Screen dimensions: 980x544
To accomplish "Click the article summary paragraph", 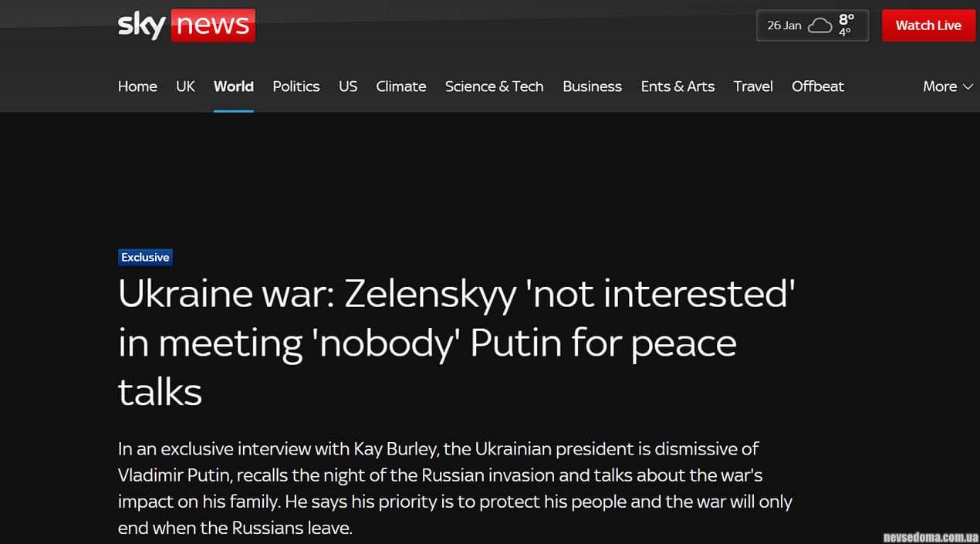I will point(455,488).
